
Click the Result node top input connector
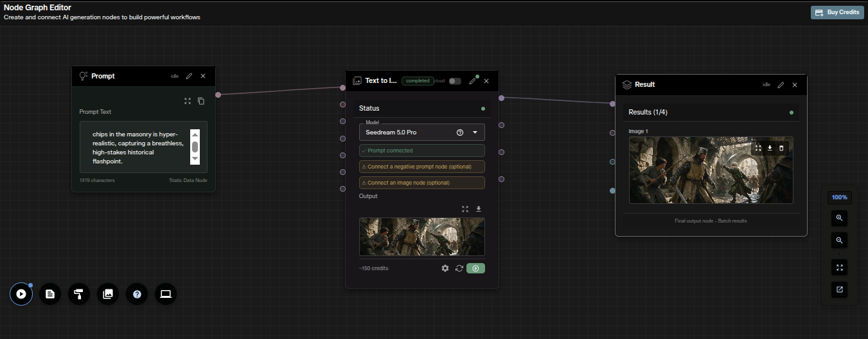coord(613,103)
